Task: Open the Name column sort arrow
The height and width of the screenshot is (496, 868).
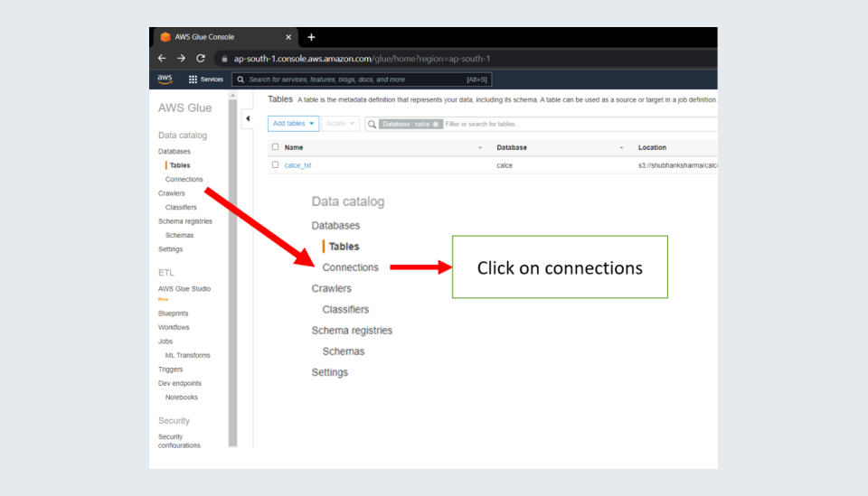Action: (x=480, y=147)
